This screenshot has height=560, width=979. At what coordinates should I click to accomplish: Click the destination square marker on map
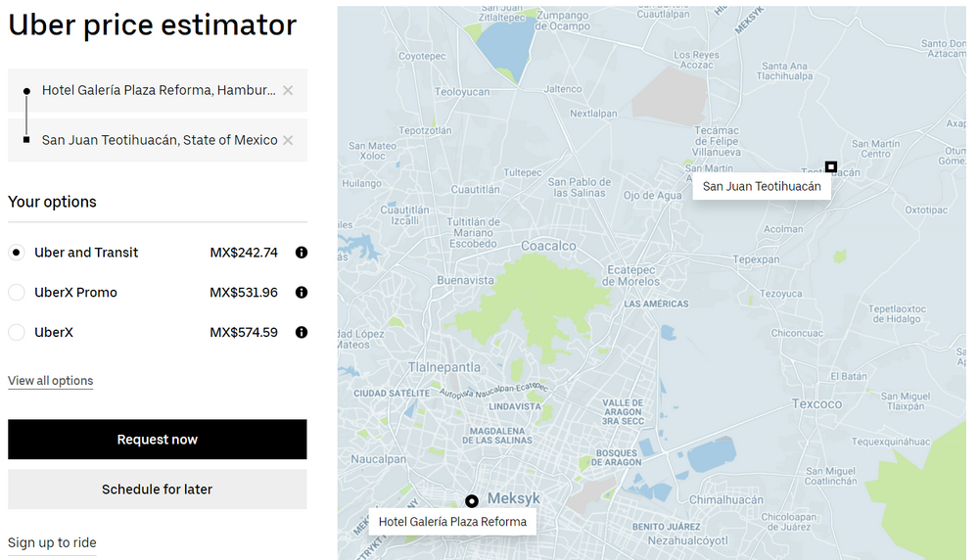831,166
